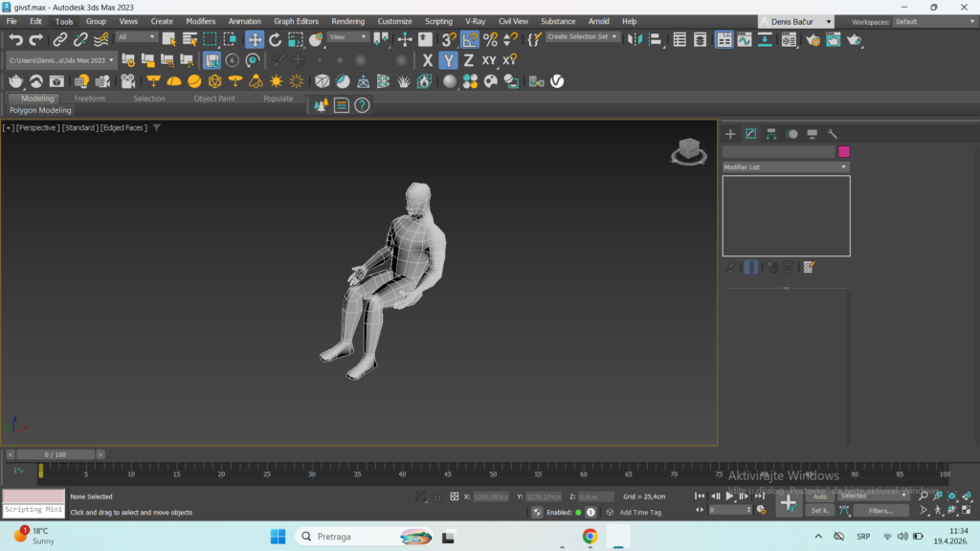This screenshot has height=551, width=980.
Task: Open the Curve Editor icon
Action: coord(745,39)
